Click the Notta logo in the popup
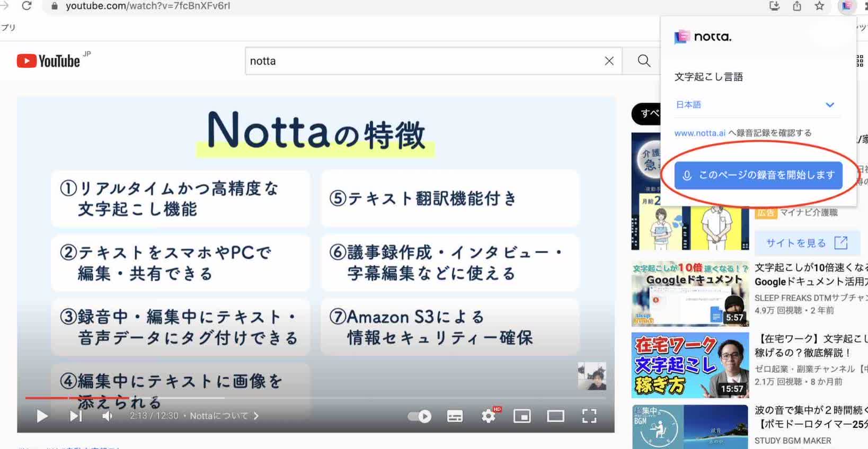This screenshot has width=868, height=449. [703, 37]
